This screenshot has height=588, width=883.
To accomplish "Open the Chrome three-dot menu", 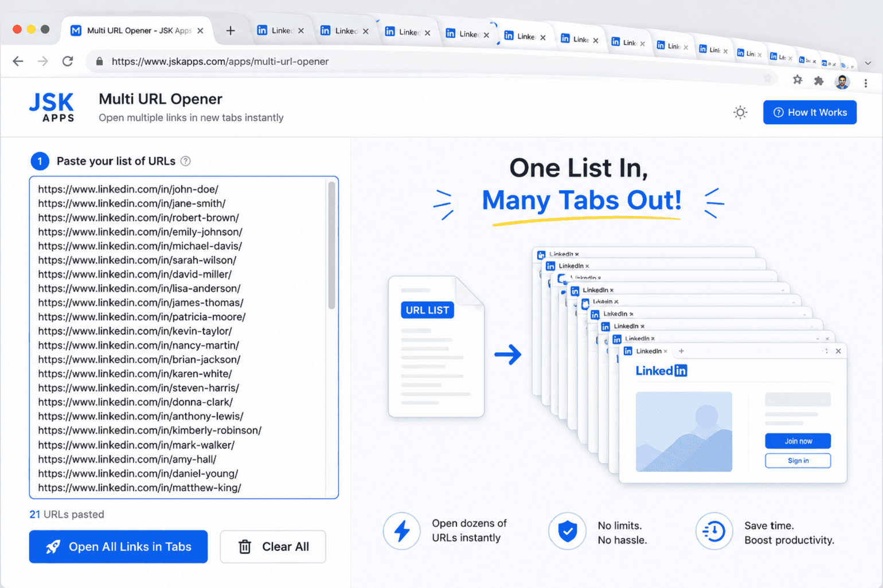I will [x=866, y=83].
